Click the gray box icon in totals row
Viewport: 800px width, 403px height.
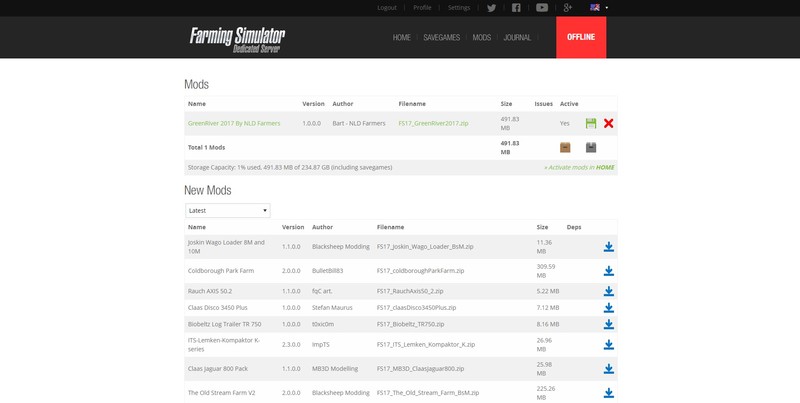[x=591, y=147]
